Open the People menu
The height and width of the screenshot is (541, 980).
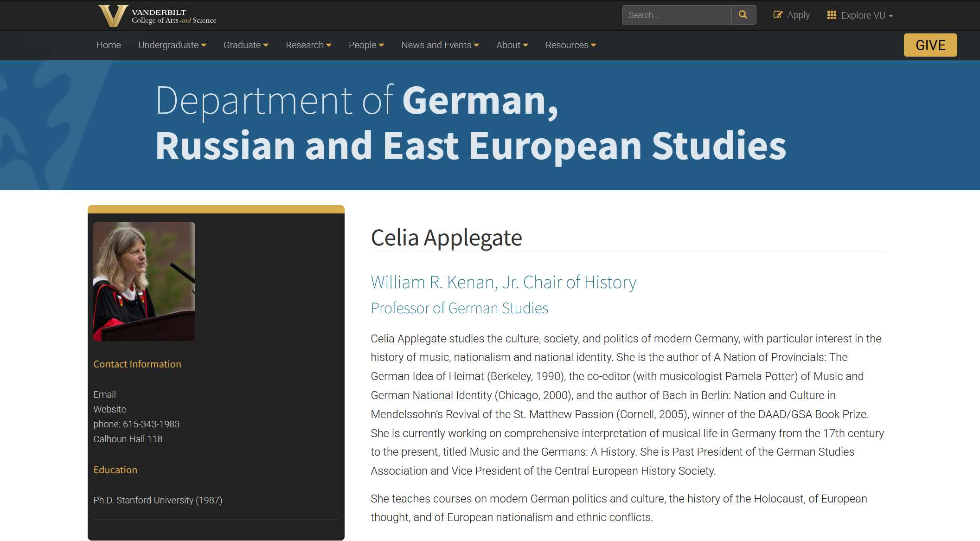pyautogui.click(x=366, y=45)
